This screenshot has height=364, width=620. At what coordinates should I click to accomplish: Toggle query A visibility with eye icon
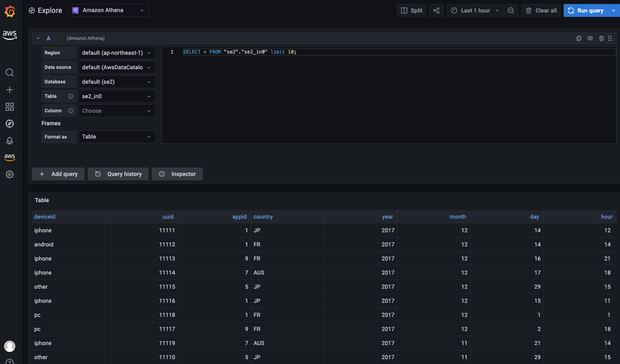(x=590, y=38)
